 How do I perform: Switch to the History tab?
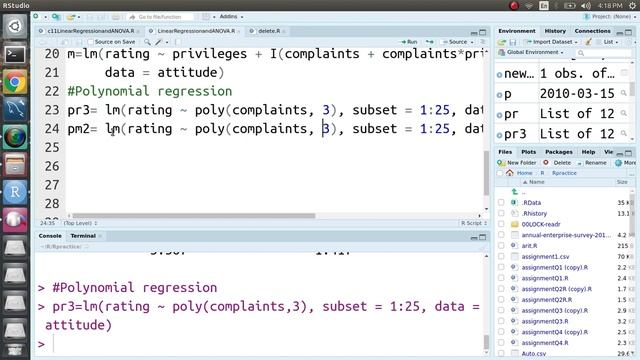tap(555, 31)
